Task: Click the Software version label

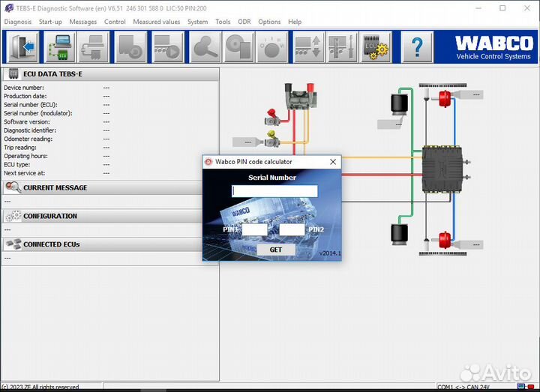Action: click(x=27, y=122)
